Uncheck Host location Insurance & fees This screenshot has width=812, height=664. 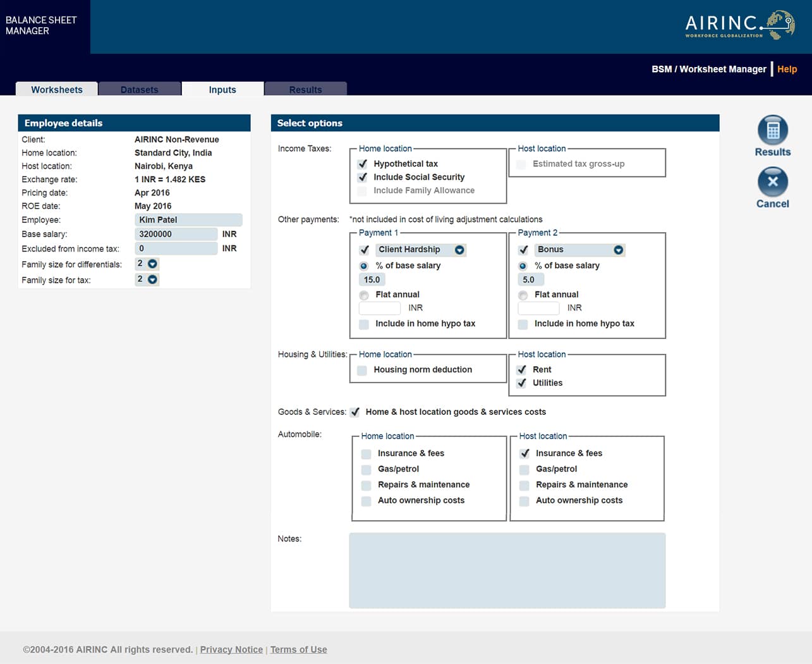tap(524, 454)
